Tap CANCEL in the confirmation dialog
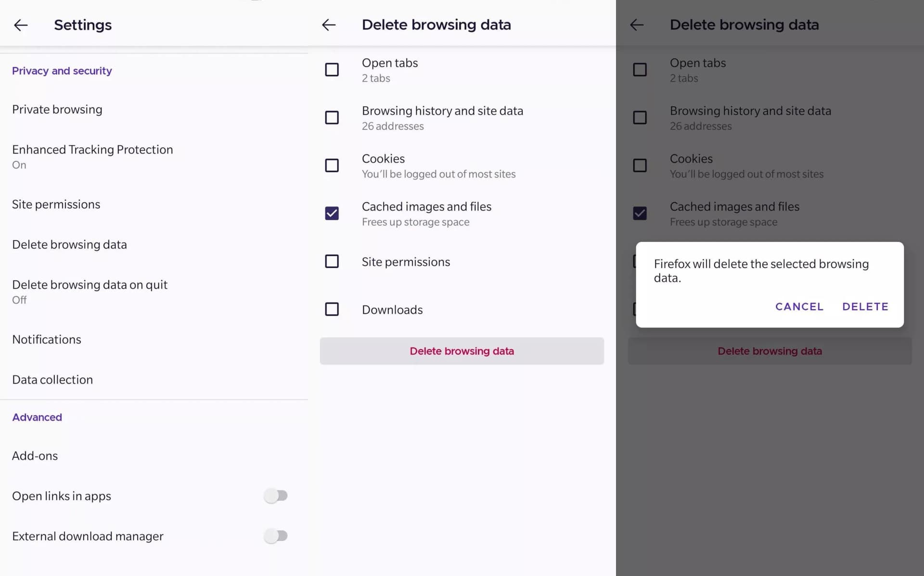 [x=799, y=307]
